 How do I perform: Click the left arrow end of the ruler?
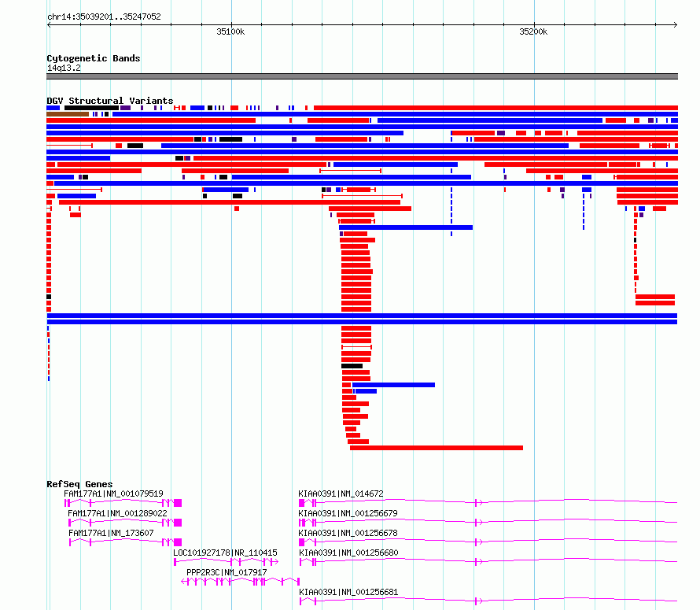49,24
